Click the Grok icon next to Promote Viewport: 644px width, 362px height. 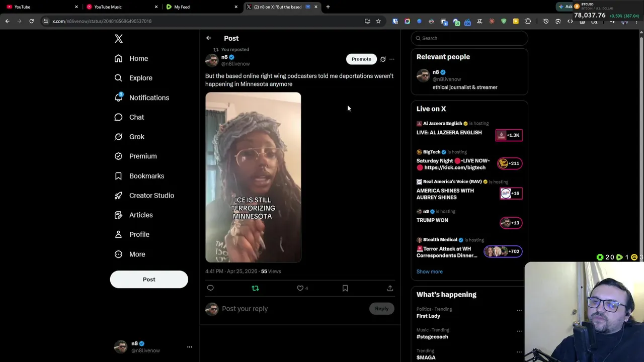coord(383,59)
